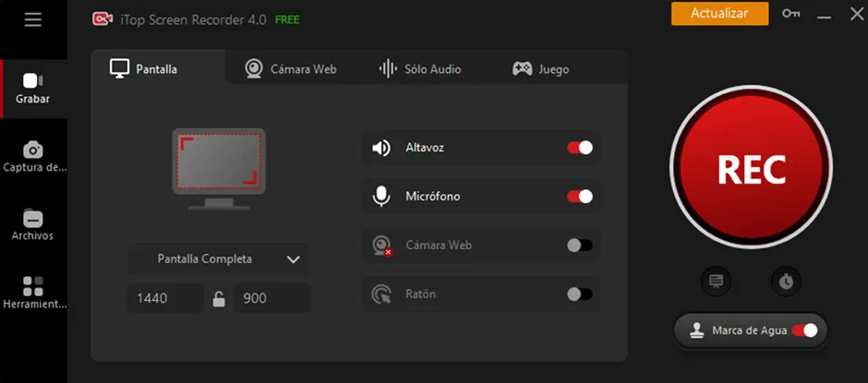Open the countdown timer icon below REC

coord(785,281)
